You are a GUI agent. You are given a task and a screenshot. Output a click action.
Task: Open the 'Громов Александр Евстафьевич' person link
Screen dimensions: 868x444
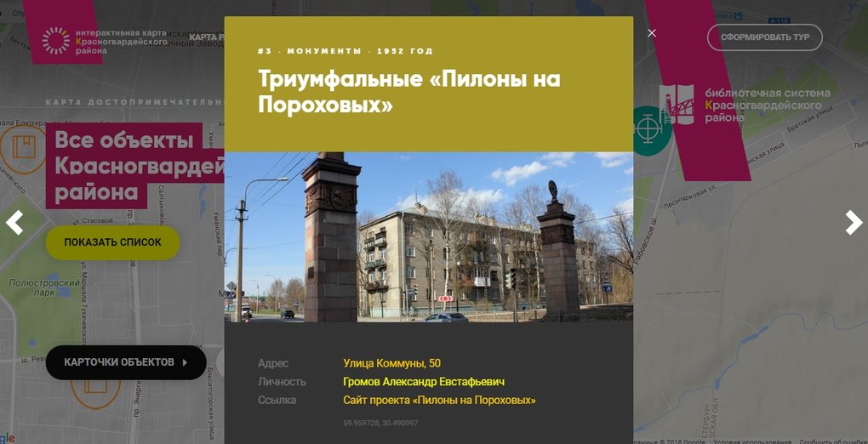pos(424,382)
